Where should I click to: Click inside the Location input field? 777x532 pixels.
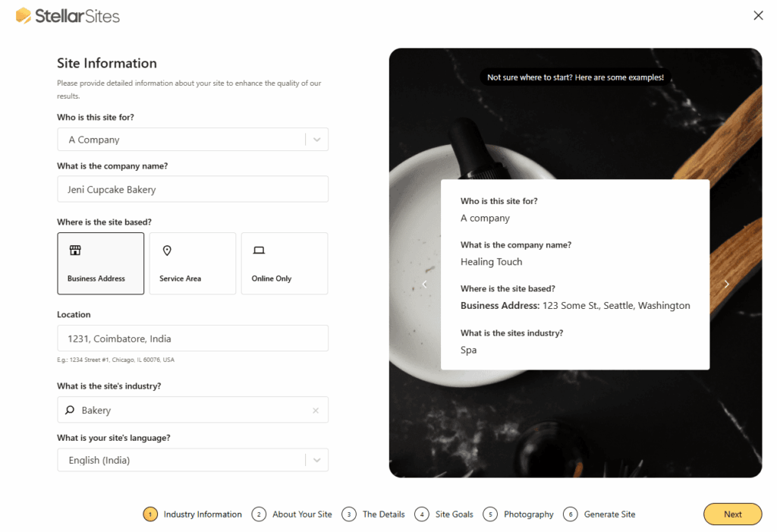193,338
